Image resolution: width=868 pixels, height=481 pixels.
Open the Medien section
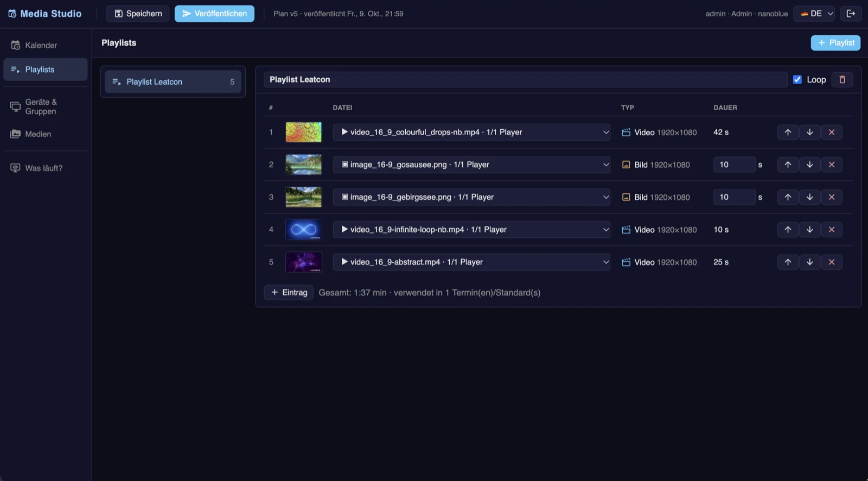(x=46, y=134)
